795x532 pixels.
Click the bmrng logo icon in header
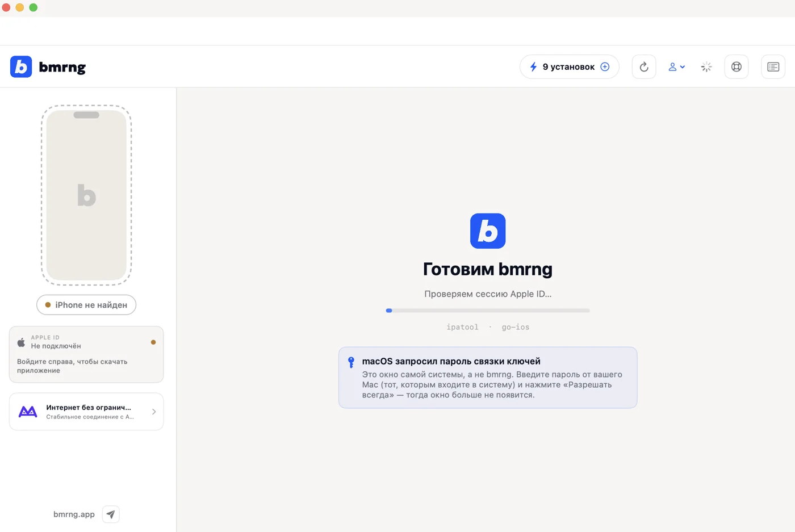(21, 66)
